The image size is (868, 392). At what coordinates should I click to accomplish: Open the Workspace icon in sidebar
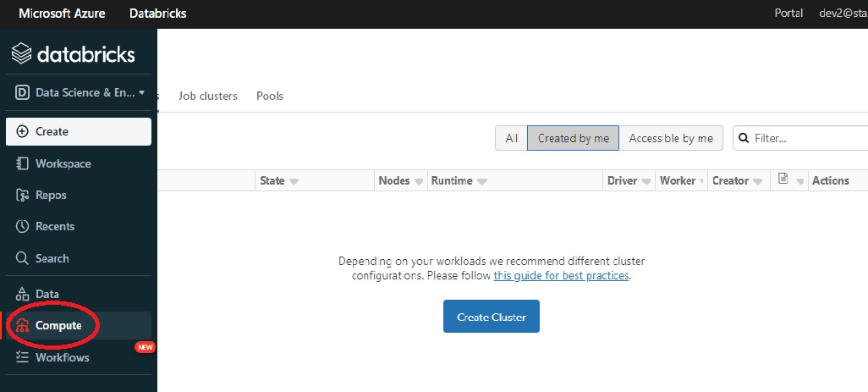(x=23, y=163)
